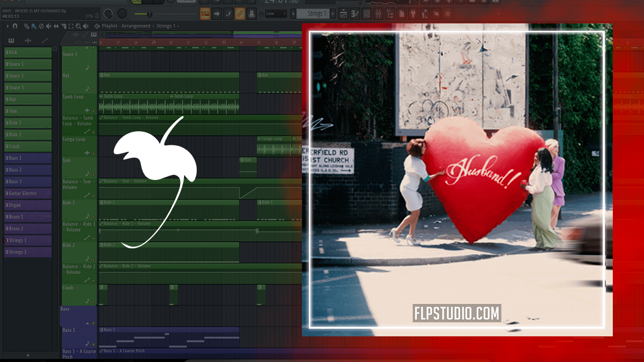Viewport: 644px width, 362px height.
Task: Click the playlist Delete tool
Action: pos(41,26)
